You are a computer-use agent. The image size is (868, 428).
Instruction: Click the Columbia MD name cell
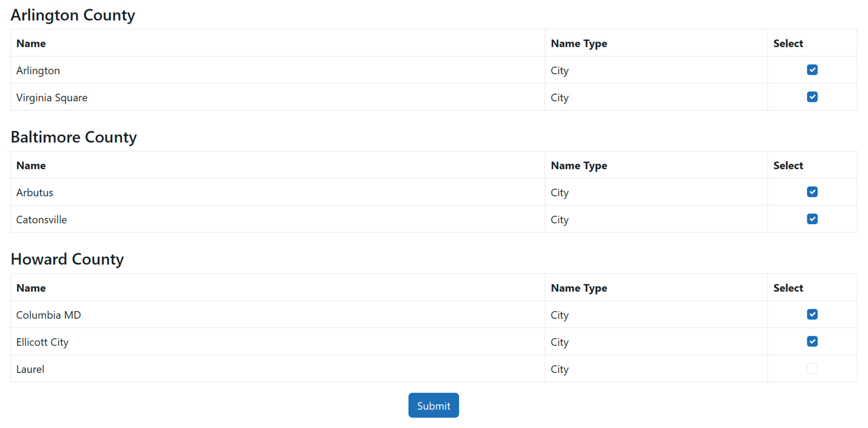click(x=278, y=314)
